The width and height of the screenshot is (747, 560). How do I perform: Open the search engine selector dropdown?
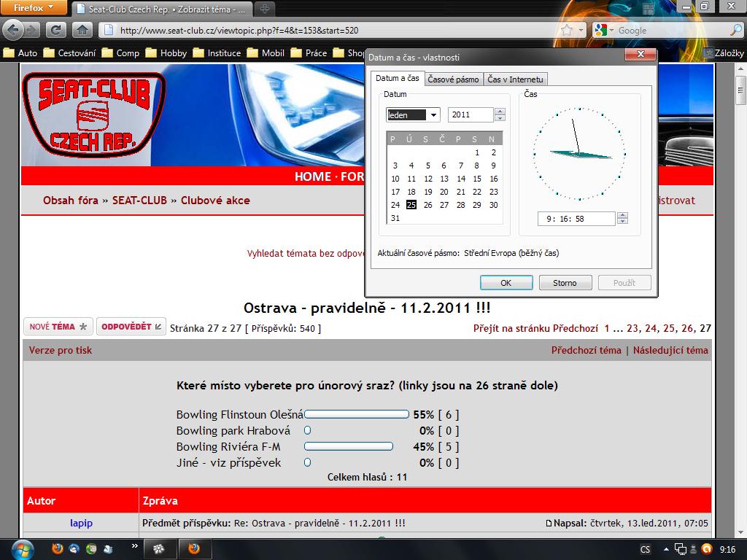[603, 31]
